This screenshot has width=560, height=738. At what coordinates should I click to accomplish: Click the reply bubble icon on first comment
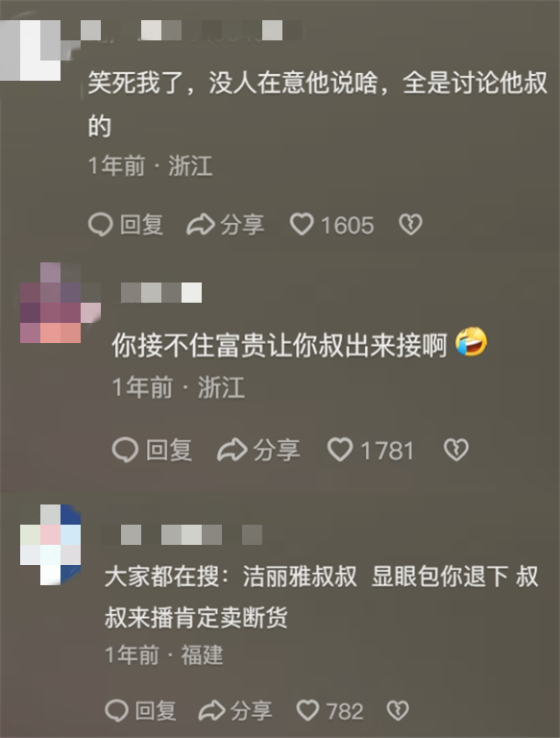point(100,225)
